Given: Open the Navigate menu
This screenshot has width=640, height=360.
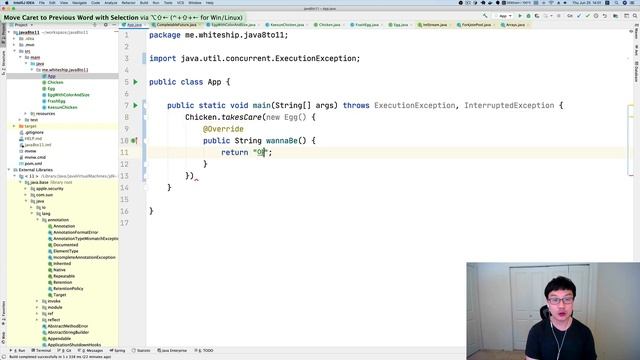Looking at the screenshot, I should tap(79, 3).
